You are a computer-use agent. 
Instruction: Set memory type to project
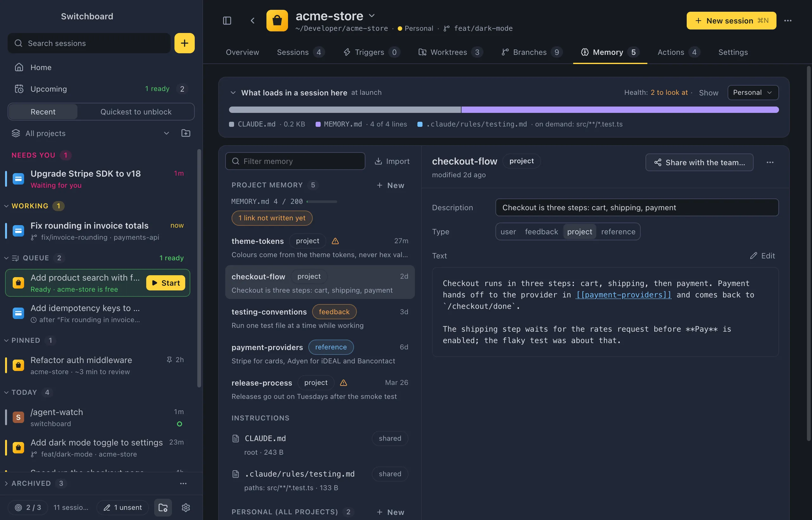coord(579,231)
